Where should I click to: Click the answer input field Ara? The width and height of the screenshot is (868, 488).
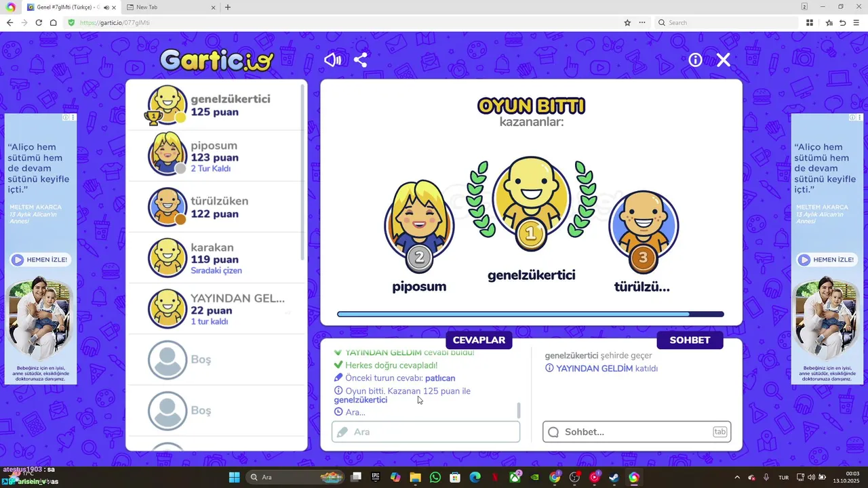[x=426, y=432]
